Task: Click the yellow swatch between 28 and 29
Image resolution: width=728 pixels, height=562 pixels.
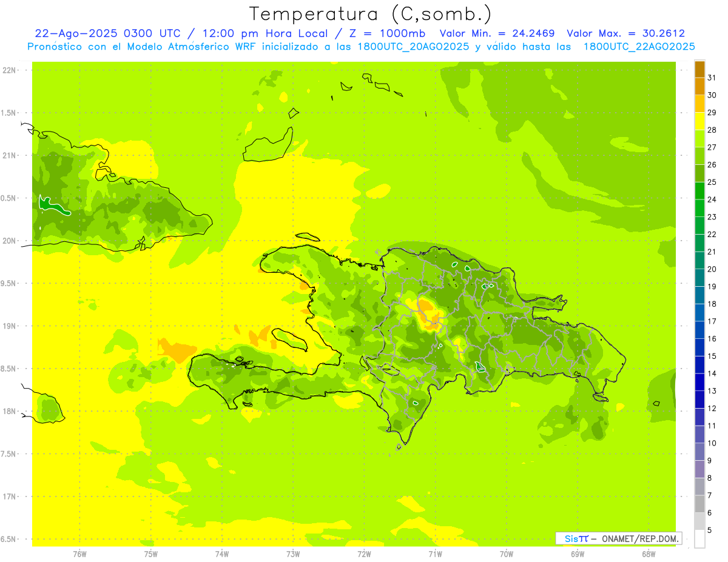Action: (699, 121)
